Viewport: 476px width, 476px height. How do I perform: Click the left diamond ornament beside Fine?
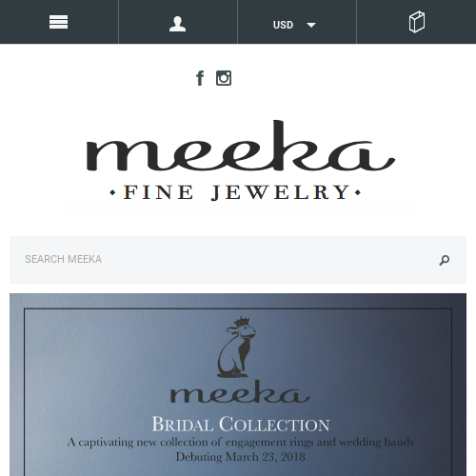click(x=112, y=192)
